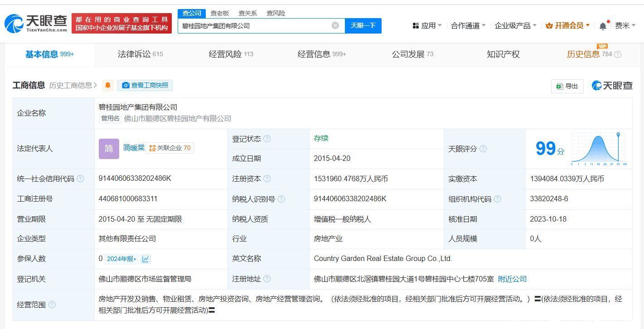
Task: Click the English name Country Garden Real Estate Group
Action: (x=383, y=259)
